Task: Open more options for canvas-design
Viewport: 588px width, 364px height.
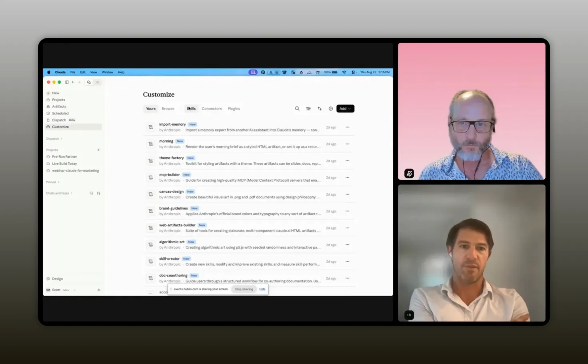Action: point(348,194)
